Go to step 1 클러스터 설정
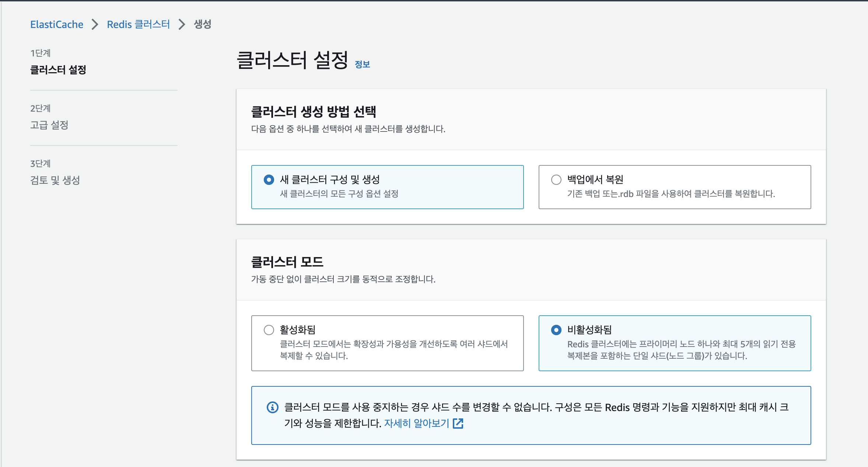This screenshot has width=868, height=467. tap(58, 70)
